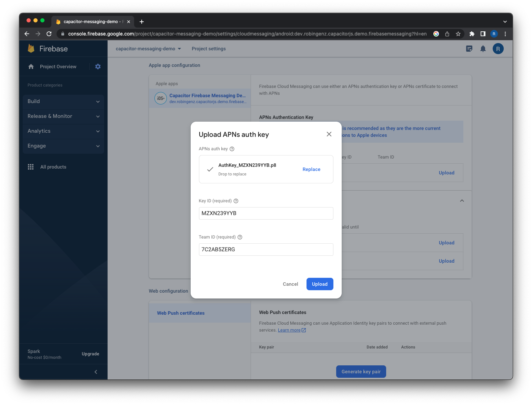Open the Key ID help tooltip

click(x=236, y=201)
